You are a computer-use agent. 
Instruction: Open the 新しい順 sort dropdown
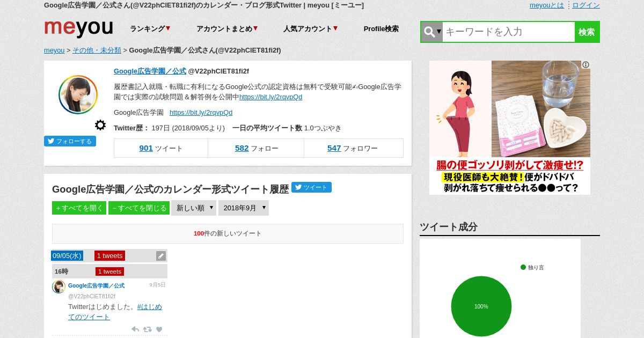pyautogui.click(x=194, y=208)
